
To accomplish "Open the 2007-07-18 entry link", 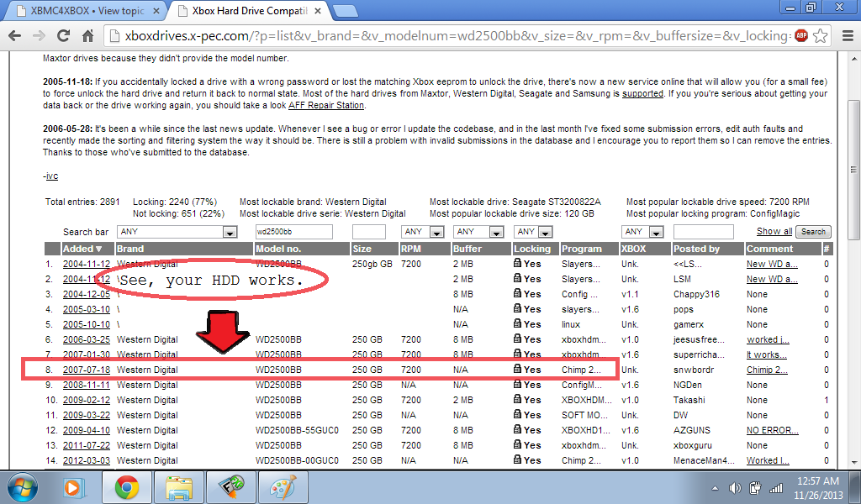I will coord(87,370).
